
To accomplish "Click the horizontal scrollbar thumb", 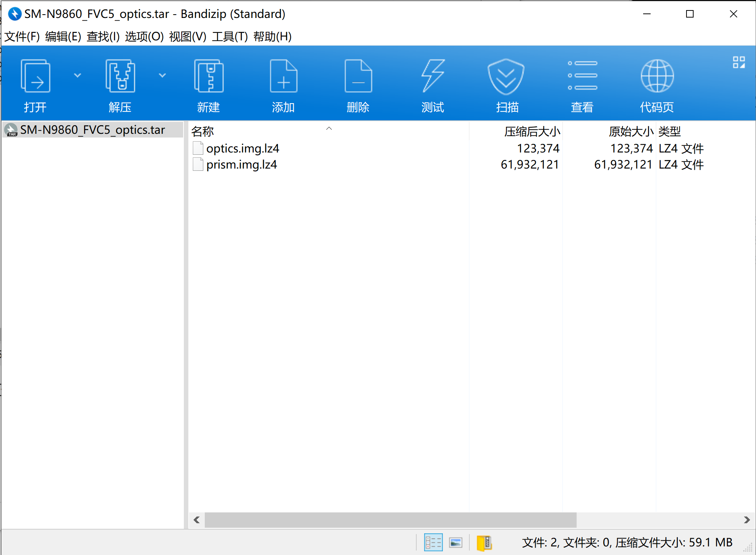I will tap(391, 520).
